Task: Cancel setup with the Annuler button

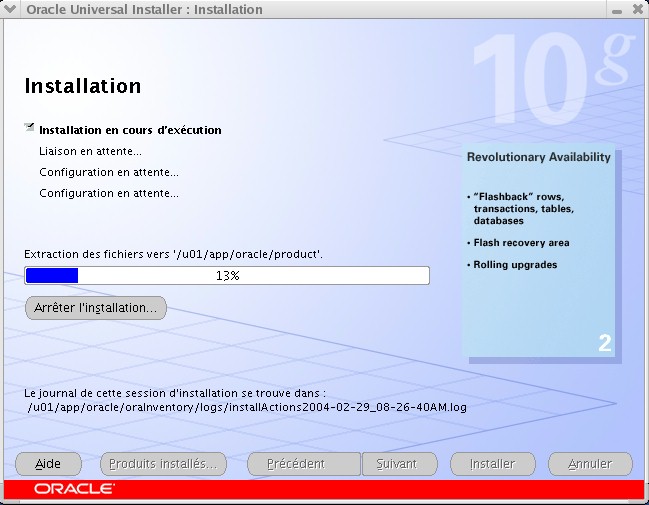Action: coord(590,464)
